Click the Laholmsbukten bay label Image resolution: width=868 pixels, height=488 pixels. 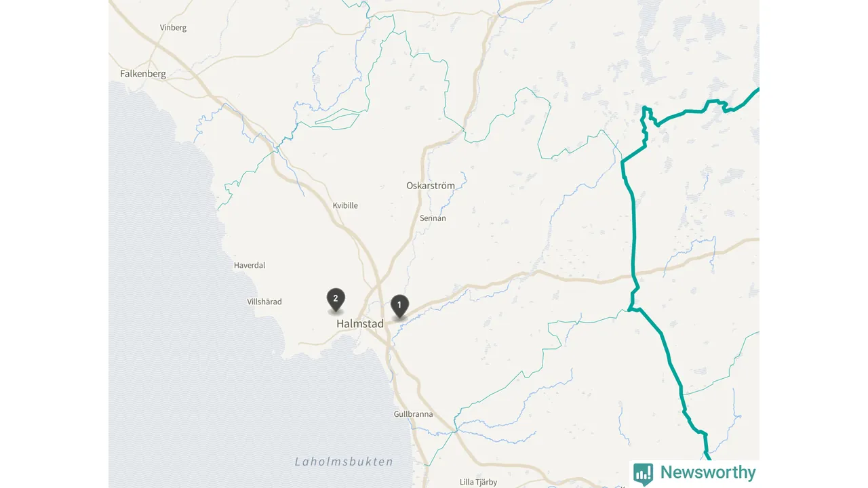[x=344, y=462]
